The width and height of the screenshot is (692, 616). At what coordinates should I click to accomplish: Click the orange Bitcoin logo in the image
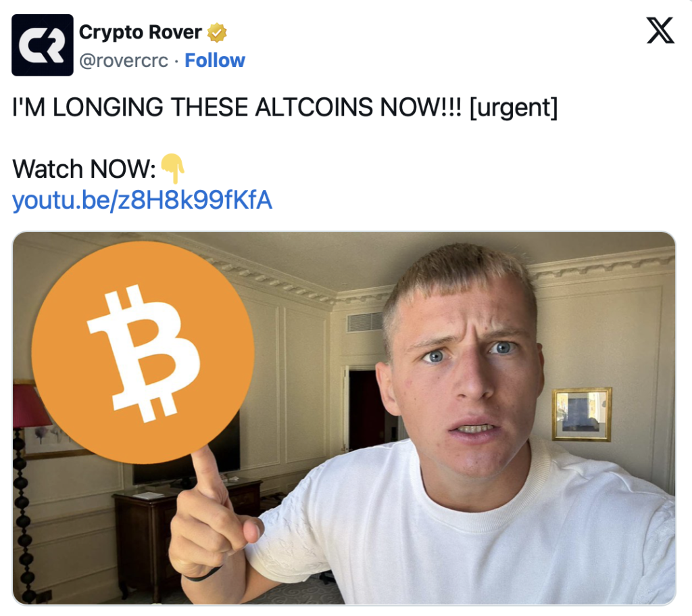143,352
